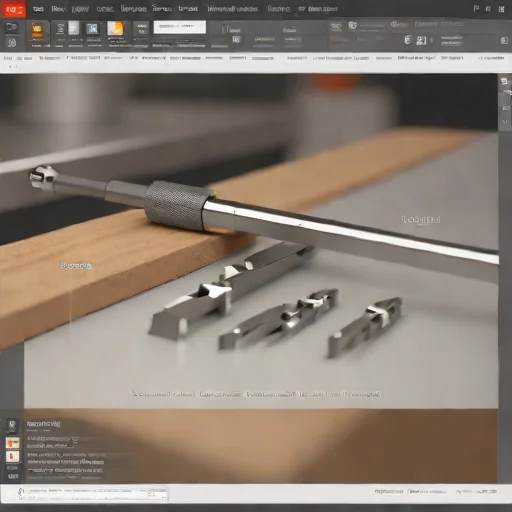Click the circular icon below the folder icon

pos(12,43)
